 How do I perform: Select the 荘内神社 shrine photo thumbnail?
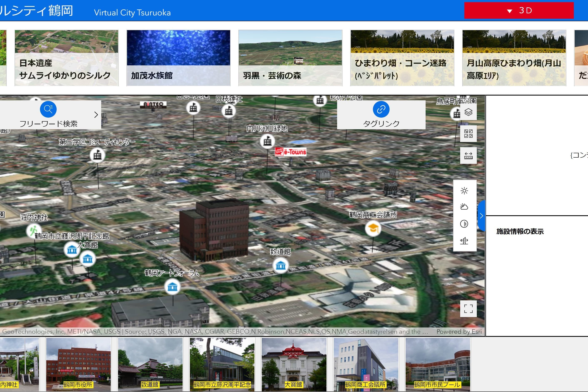point(20,364)
